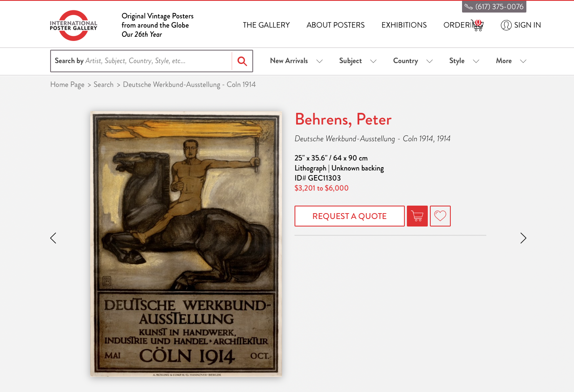Open the Country dropdown menu

coord(413,61)
